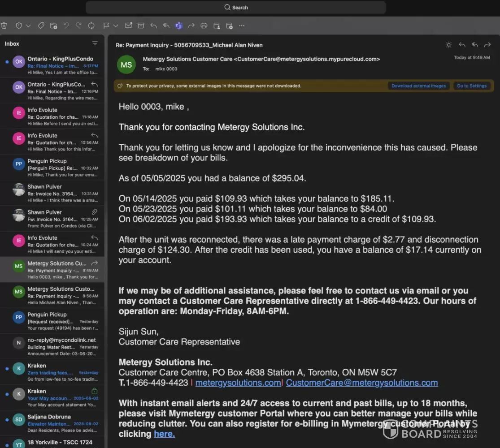Viewport: 500px width, 448px height.
Task: Open the Report junk shield dropdown arrow
Action: (28, 26)
